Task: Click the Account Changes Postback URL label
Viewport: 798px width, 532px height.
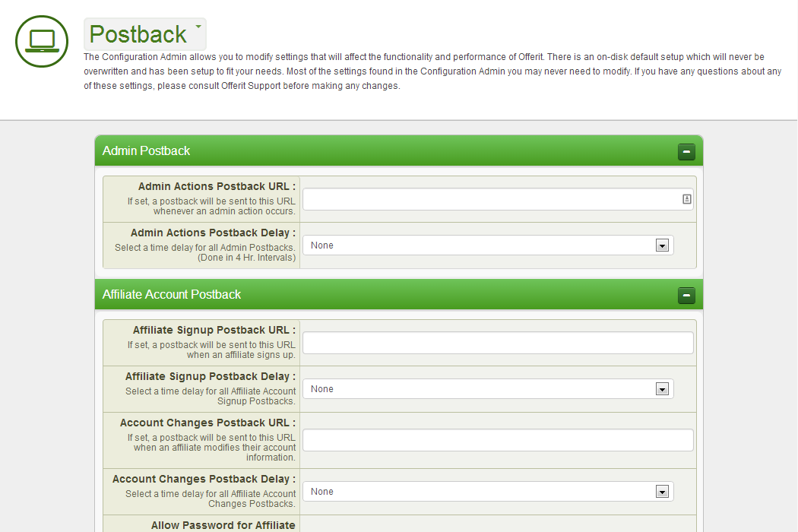Action: 207,423
